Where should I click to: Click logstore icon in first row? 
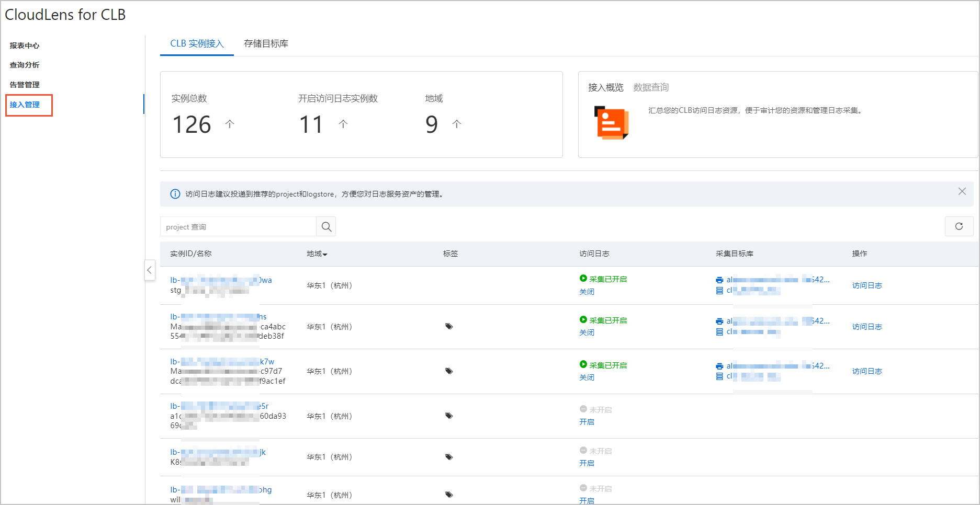(x=719, y=291)
